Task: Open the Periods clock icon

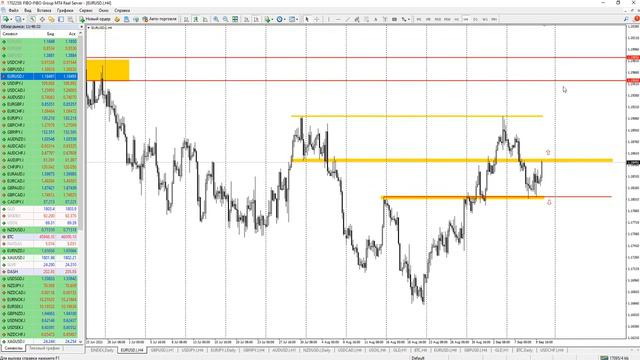Action: click(x=280, y=19)
